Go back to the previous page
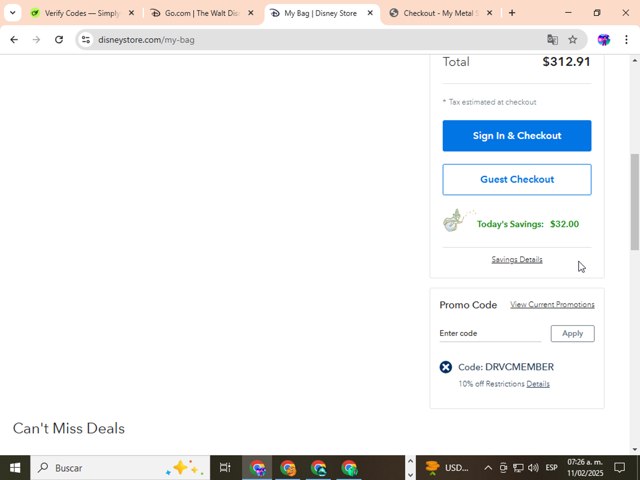 tap(14, 40)
